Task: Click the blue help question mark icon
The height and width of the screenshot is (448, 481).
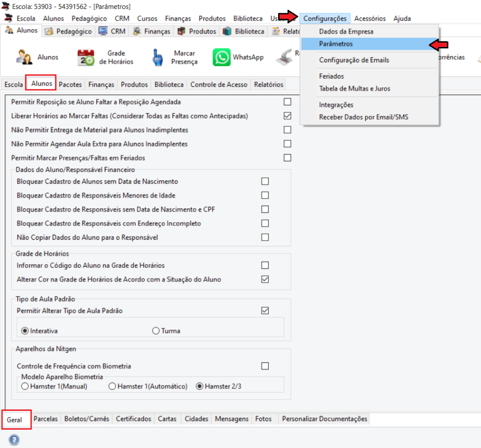Action: coord(14,440)
